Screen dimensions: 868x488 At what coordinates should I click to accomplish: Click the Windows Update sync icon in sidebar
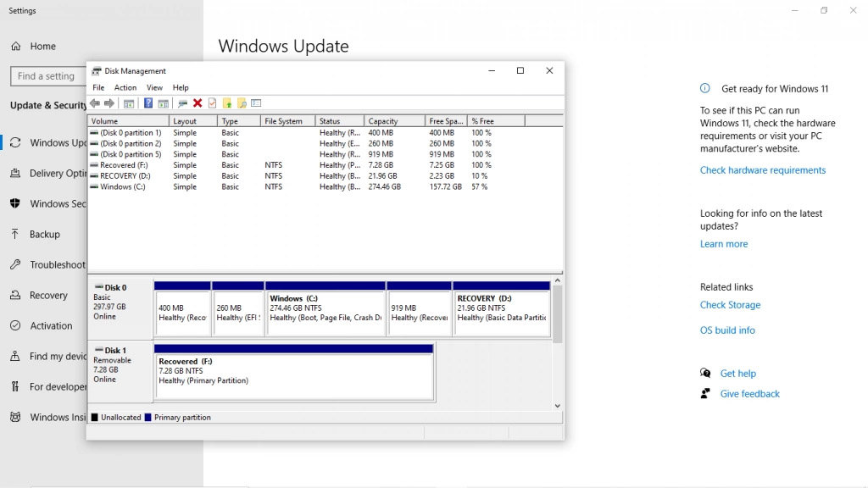(x=15, y=142)
